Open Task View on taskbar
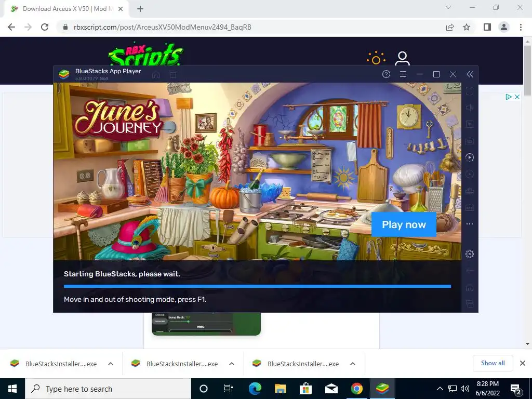Image resolution: width=532 pixels, height=399 pixels. (x=229, y=389)
